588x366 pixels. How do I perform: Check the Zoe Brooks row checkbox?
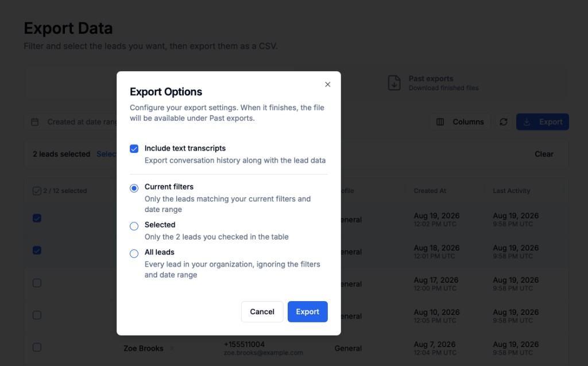37,347
